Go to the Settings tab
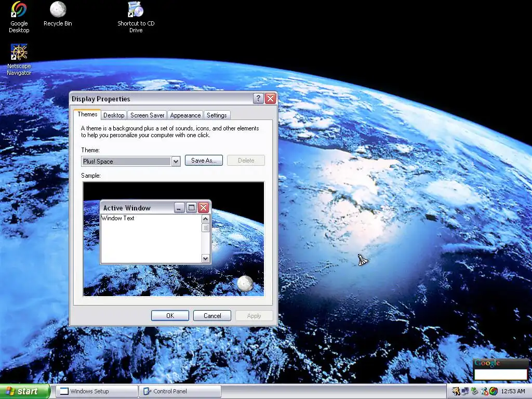The image size is (532, 399). point(217,115)
